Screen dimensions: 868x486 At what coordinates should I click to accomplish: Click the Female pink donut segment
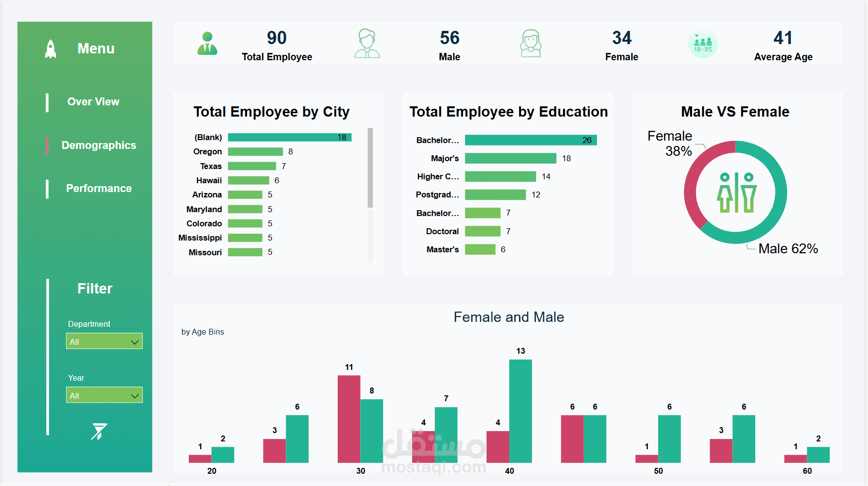(691, 184)
